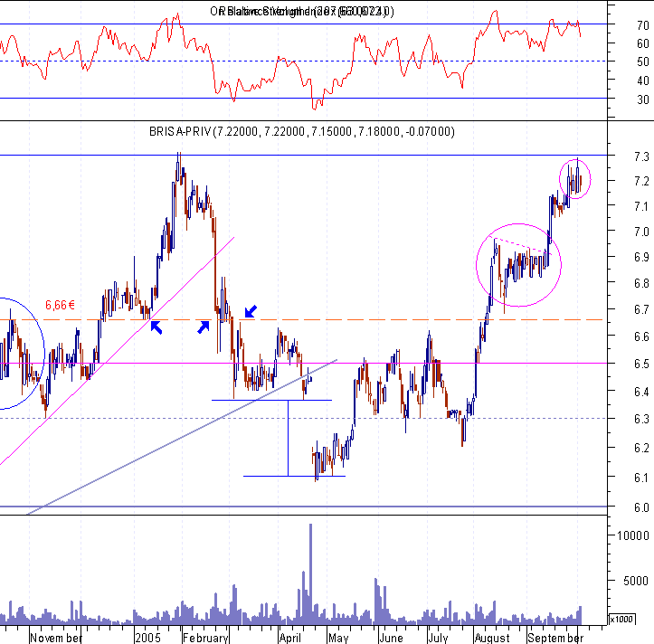The height and width of the screenshot is (644, 654).
Task: Click the February label on time axis
Action: 206,639
